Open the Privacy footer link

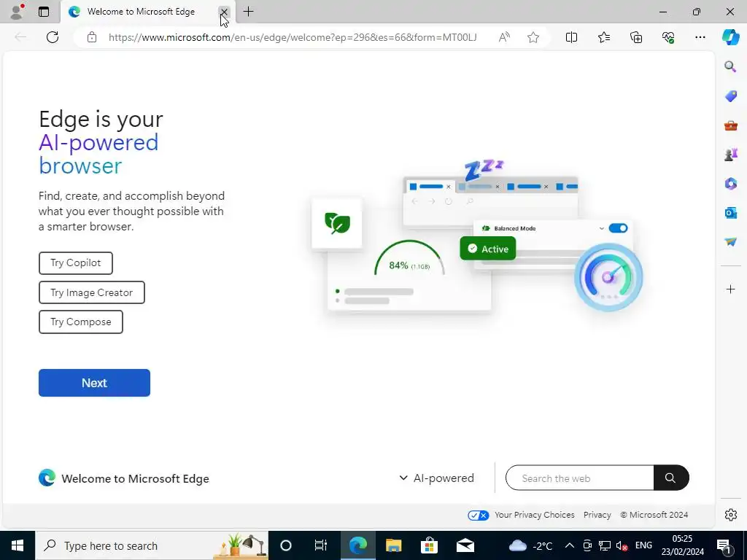[x=597, y=515]
